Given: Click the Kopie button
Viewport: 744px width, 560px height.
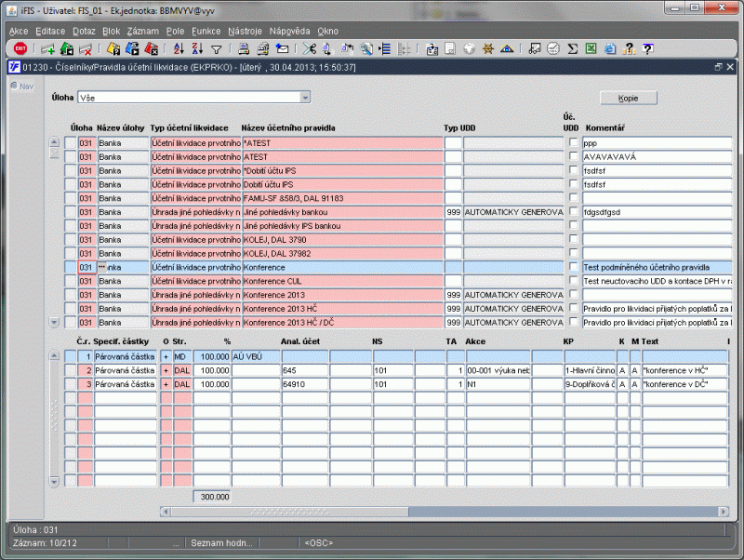Looking at the screenshot, I should click(629, 98).
